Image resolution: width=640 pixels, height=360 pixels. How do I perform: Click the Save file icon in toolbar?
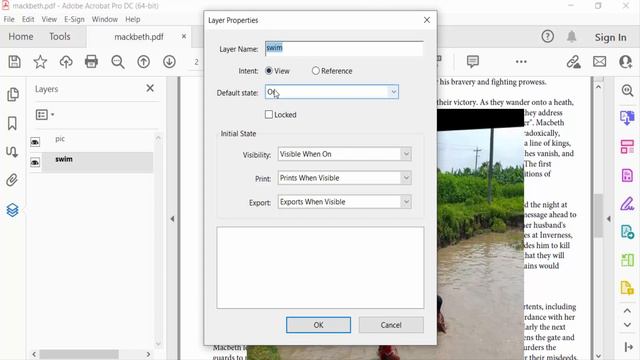[x=15, y=62]
